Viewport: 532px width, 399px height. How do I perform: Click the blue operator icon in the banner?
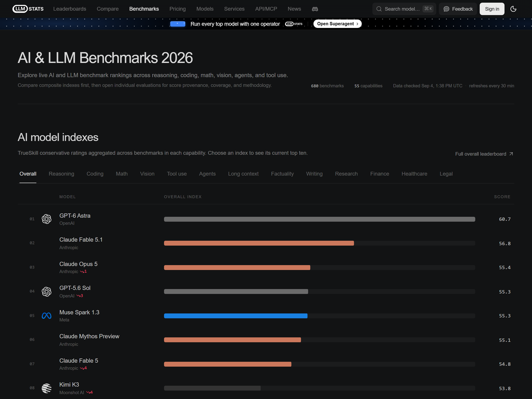point(178,24)
